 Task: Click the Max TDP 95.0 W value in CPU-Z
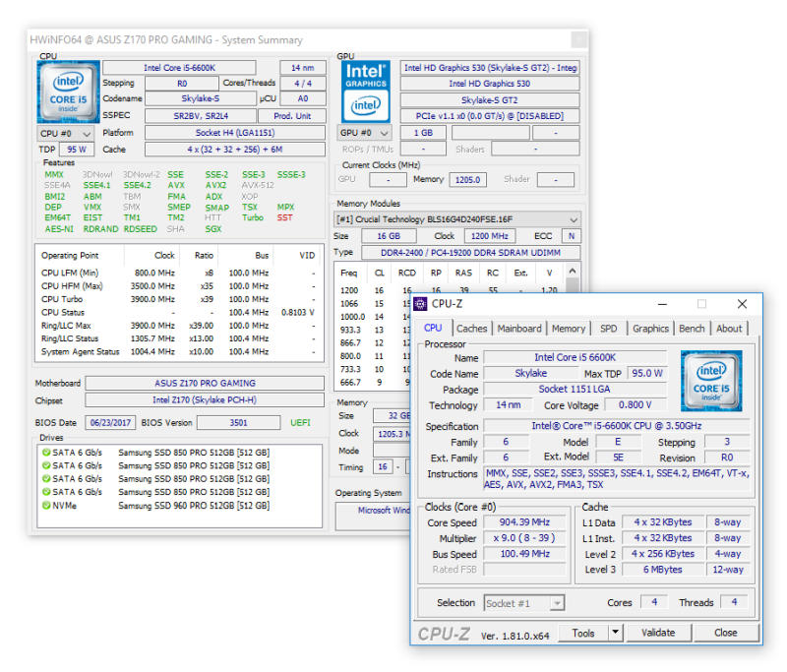coord(647,374)
